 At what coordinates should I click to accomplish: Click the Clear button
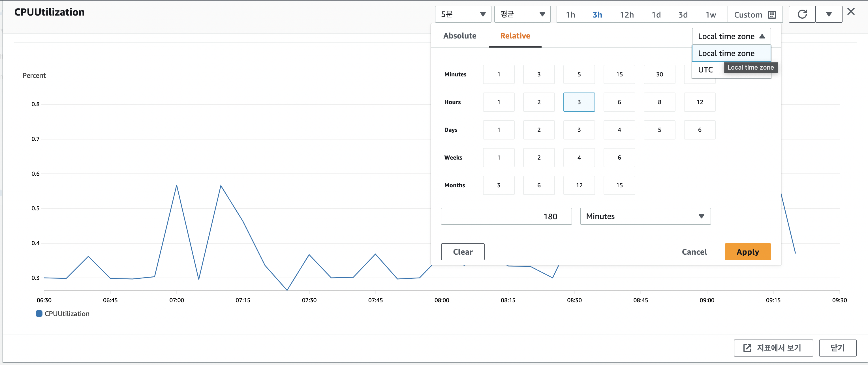point(462,252)
